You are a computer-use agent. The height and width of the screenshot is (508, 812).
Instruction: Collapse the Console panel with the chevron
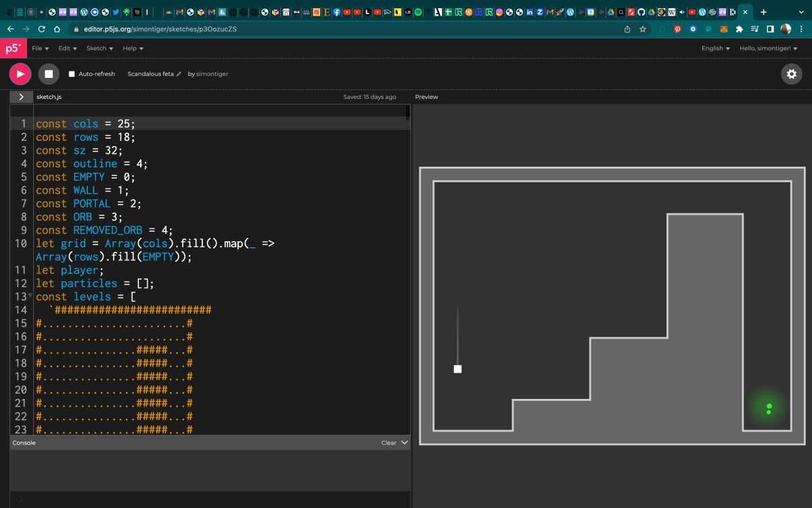(x=405, y=443)
